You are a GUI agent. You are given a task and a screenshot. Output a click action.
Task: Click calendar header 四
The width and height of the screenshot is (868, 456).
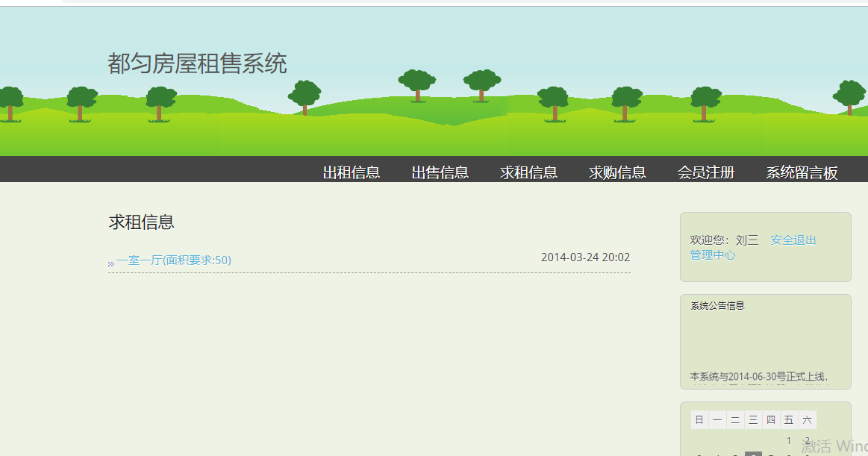[x=771, y=420]
